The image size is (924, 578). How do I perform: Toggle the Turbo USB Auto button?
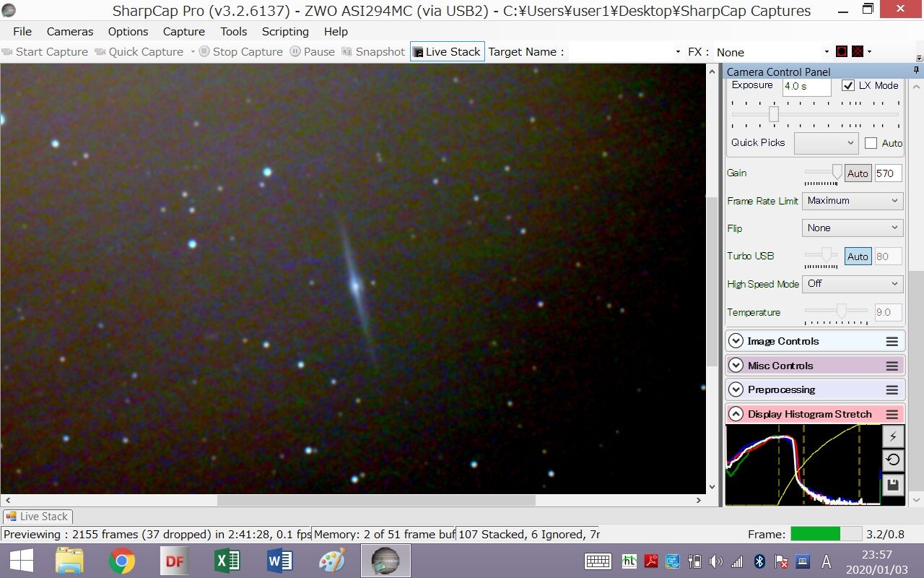pos(858,256)
